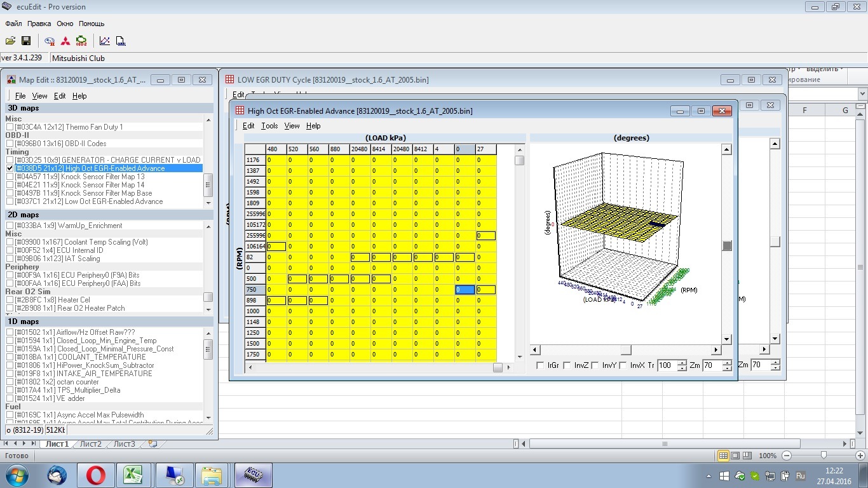
Task: Click the 1176 RPM row header
Action: 255,160
